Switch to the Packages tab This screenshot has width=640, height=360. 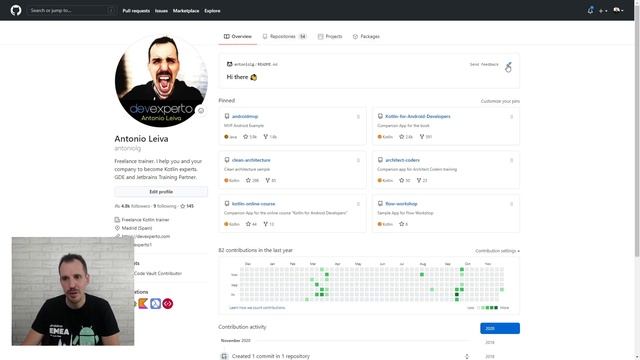[x=366, y=36]
